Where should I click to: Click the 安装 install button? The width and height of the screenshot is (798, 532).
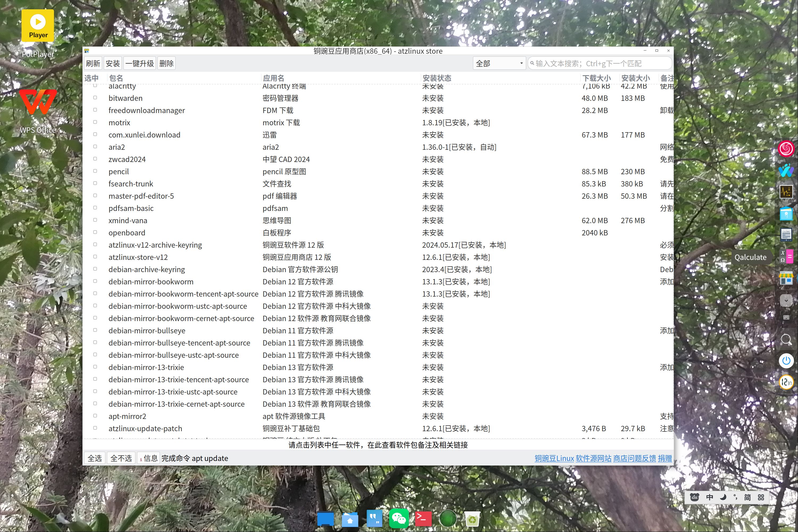pos(113,64)
